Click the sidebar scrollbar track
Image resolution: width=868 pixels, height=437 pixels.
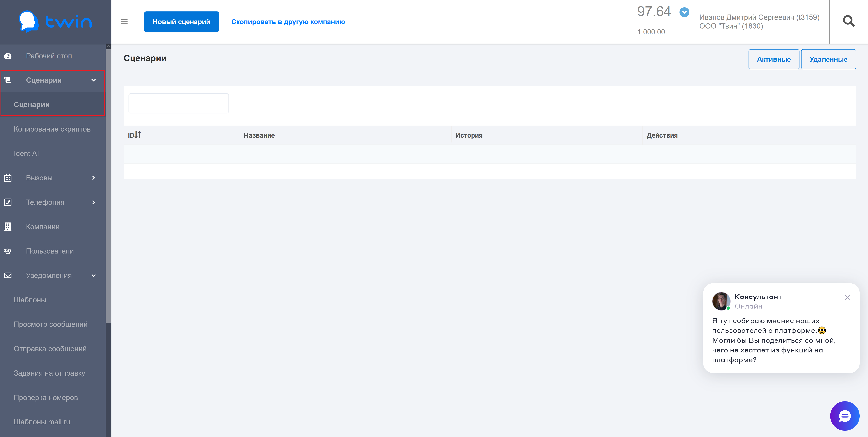[x=109, y=380]
